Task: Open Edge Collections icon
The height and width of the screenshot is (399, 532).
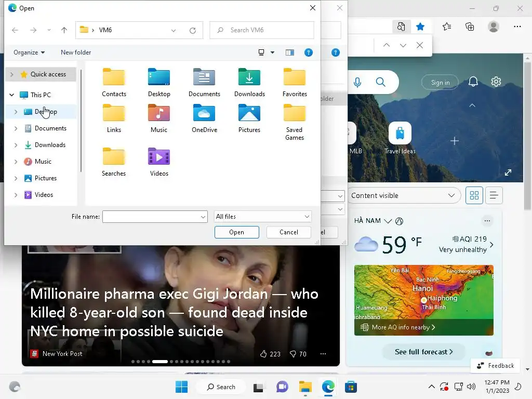Action: click(x=470, y=26)
